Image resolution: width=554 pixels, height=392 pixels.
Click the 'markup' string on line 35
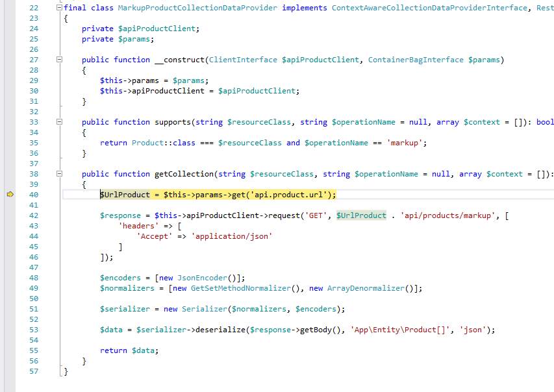pos(405,143)
